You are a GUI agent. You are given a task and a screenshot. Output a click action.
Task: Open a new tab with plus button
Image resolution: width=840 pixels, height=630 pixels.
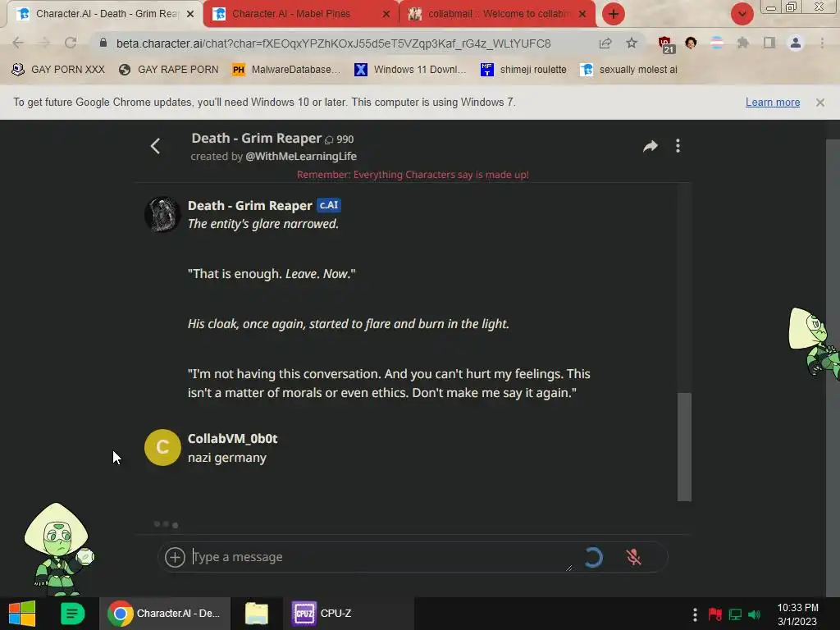(614, 14)
